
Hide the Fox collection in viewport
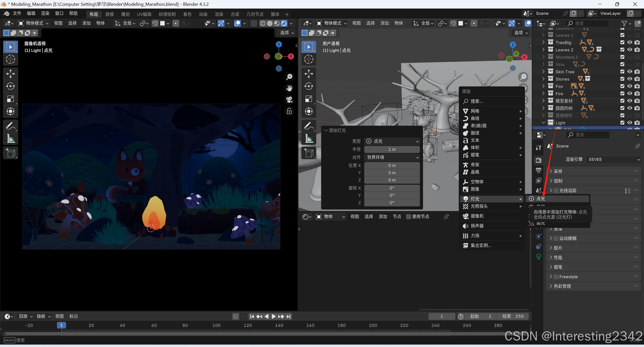(630, 86)
